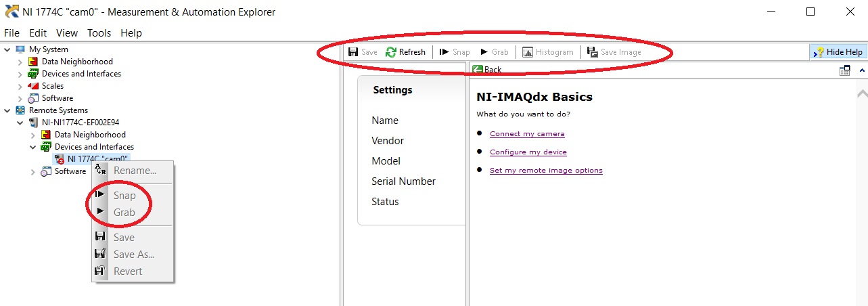Expand Software under the remote system
The image size is (868, 306).
point(33,171)
